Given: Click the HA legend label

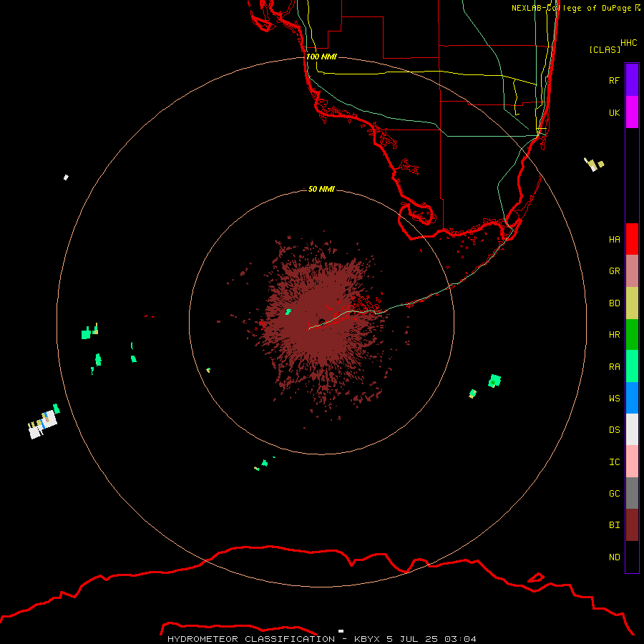Looking at the screenshot, I should [x=614, y=240].
